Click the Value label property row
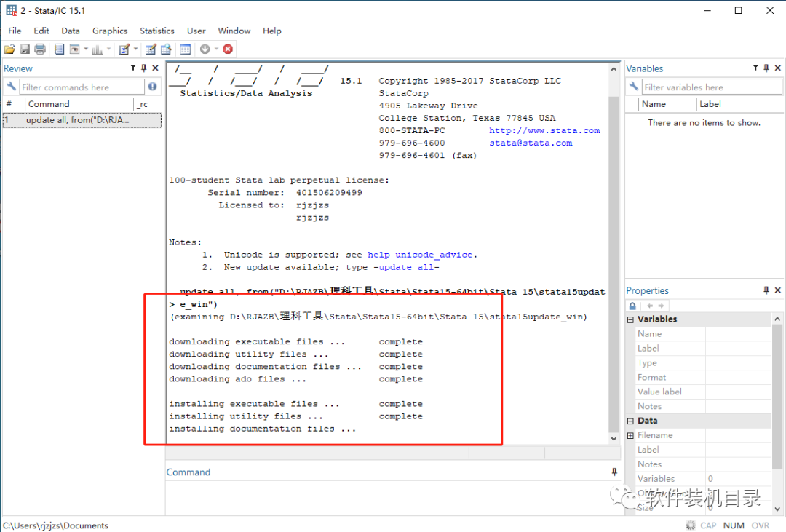The height and width of the screenshot is (532, 786). pyautogui.click(x=703, y=392)
